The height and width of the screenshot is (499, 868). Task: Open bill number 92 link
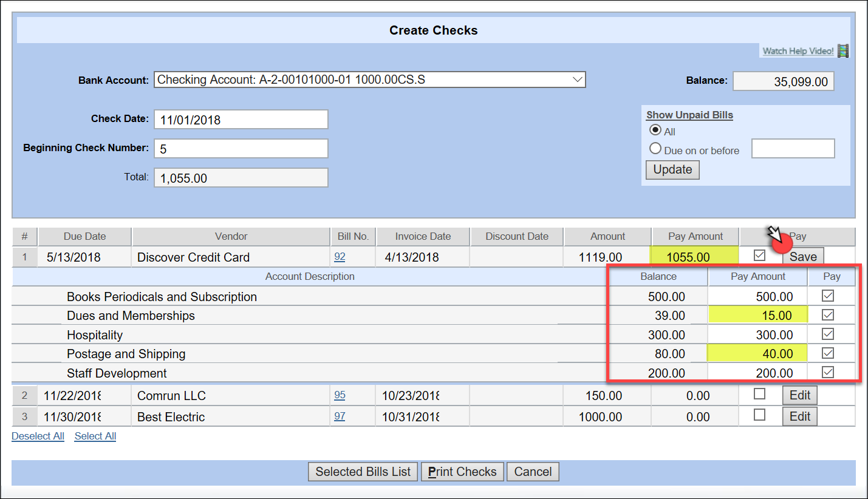[340, 257]
